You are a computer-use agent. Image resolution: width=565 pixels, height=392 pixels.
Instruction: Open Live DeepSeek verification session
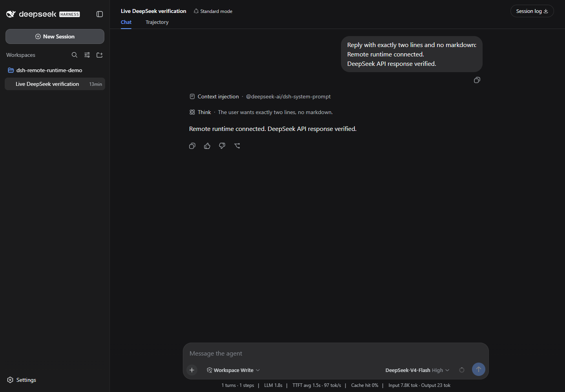tap(55, 84)
